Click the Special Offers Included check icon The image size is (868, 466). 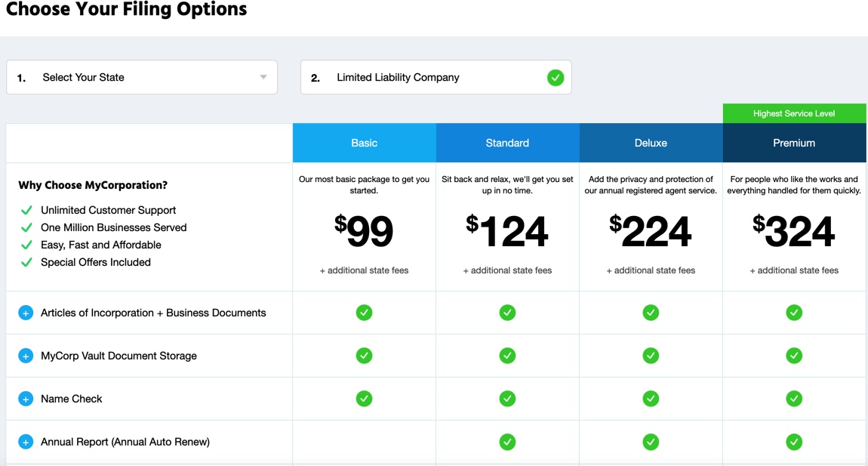pyautogui.click(x=26, y=262)
